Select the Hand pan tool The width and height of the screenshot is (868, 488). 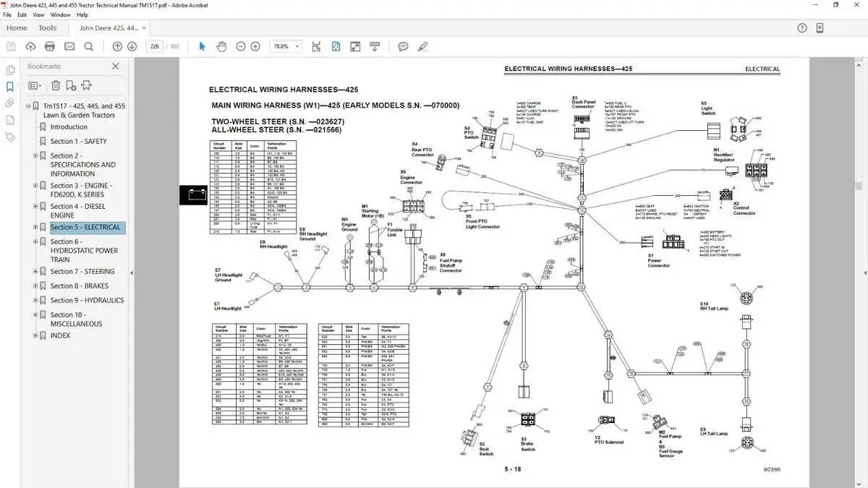[221, 46]
